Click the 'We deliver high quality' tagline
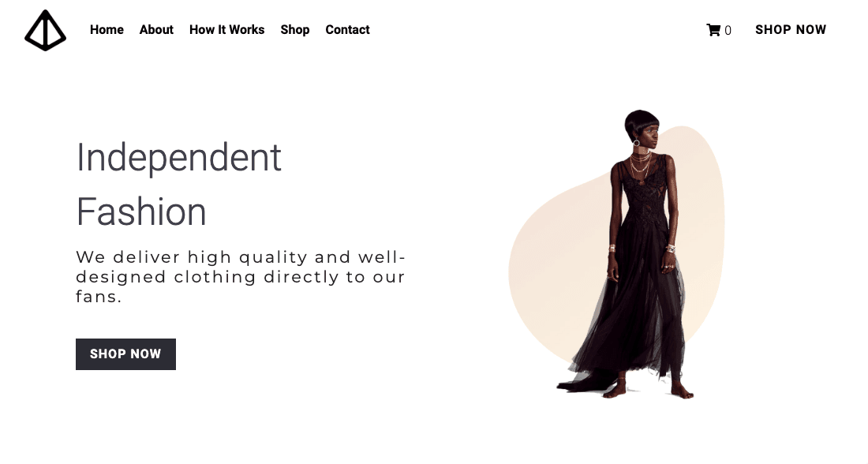 pyautogui.click(x=241, y=277)
